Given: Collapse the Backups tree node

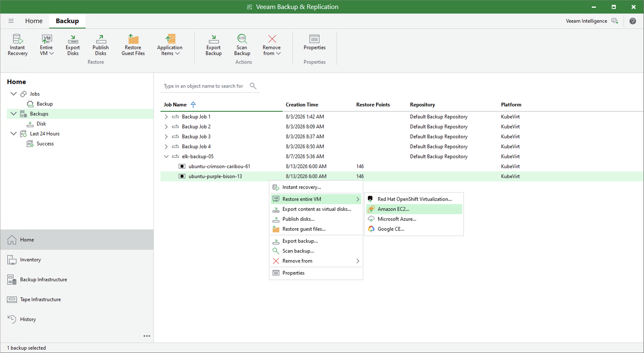Looking at the screenshot, I should coord(13,114).
